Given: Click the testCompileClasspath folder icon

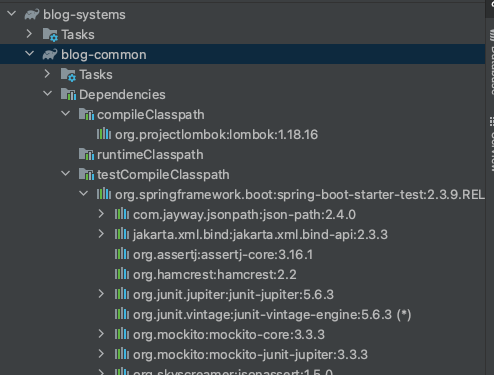Looking at the screenshot, I should [x=86, y=174].
